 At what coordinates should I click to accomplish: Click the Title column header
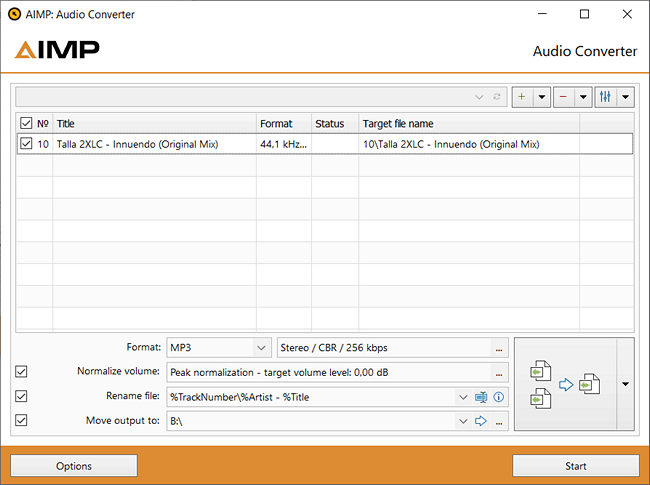pyautogui.click(x=154, y=124)
